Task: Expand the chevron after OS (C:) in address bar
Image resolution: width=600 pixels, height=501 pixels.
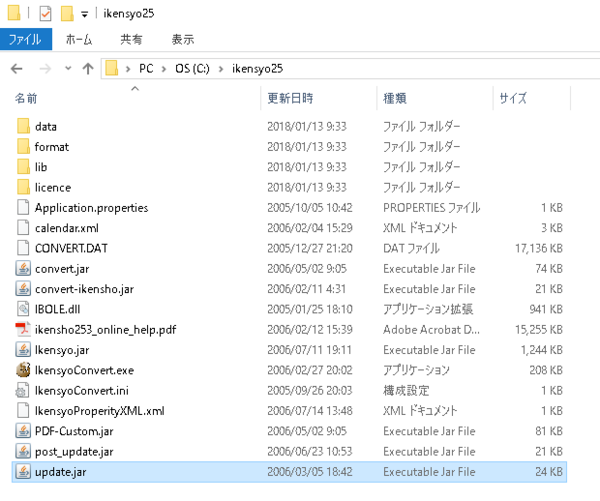Action: tap(221, 69)
